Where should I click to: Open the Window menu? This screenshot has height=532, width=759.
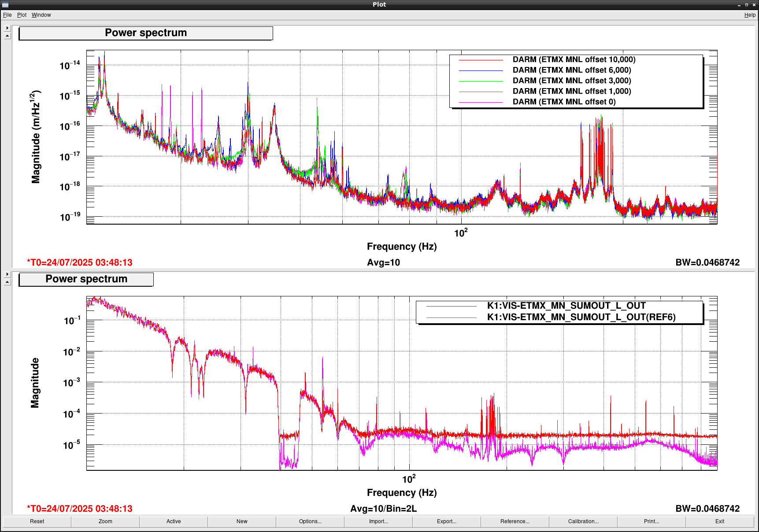[x=41, y=15]
